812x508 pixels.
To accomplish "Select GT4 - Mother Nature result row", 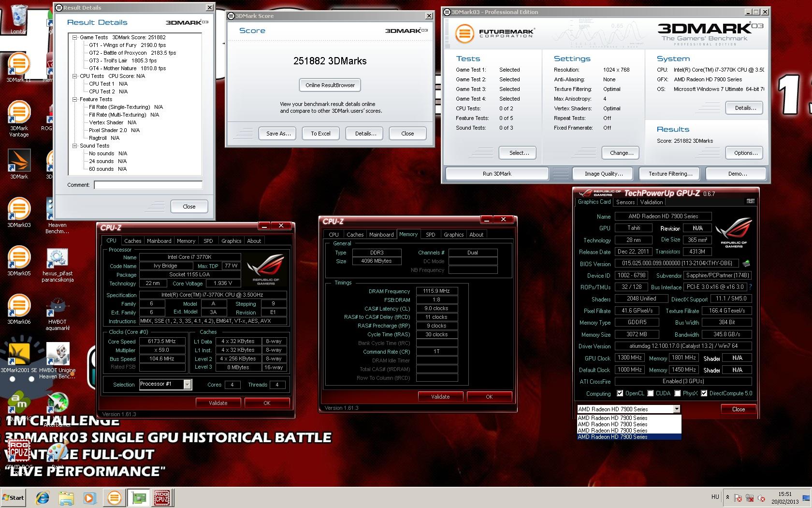I will (x=127, y=68).
